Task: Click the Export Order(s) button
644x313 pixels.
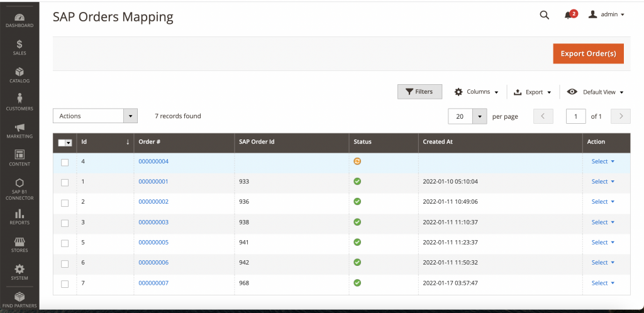Action: [588, 53]
